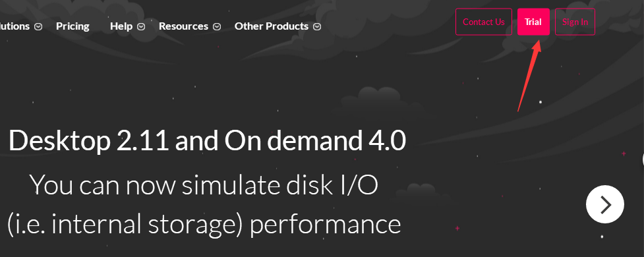Open the Solutions dropdown chevron icon
This screenshot has width=644, height=257.
(x=38, y=26)
